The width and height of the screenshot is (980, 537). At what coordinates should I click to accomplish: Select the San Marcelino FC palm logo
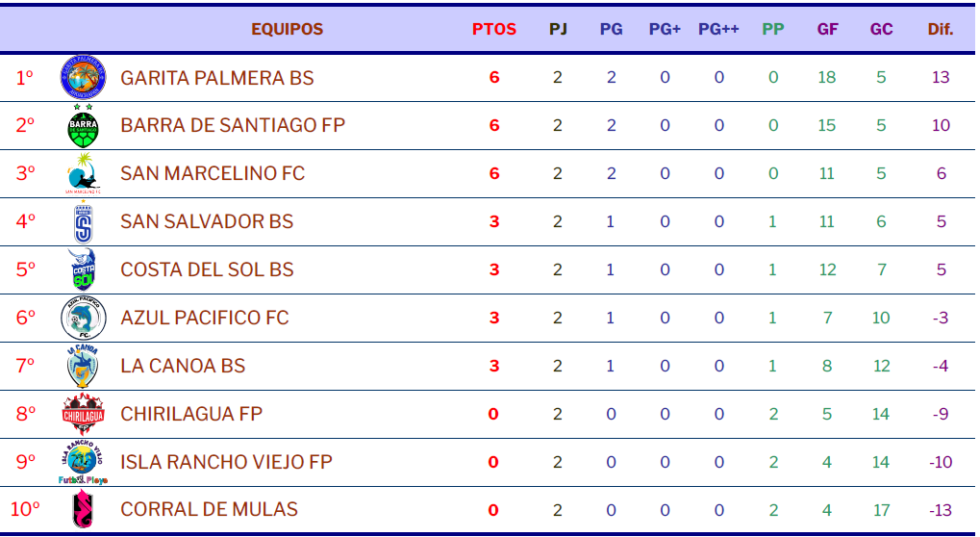tap(83, 173)
